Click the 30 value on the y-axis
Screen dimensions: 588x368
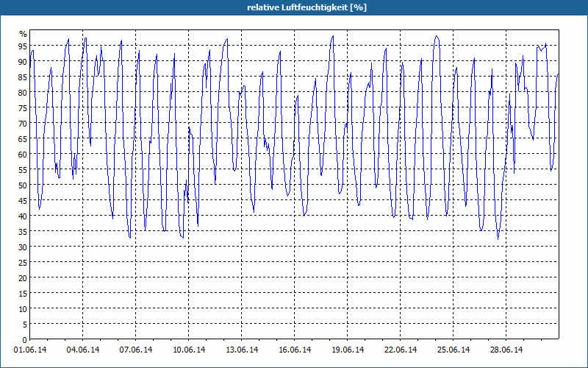[x=23, y=247]
